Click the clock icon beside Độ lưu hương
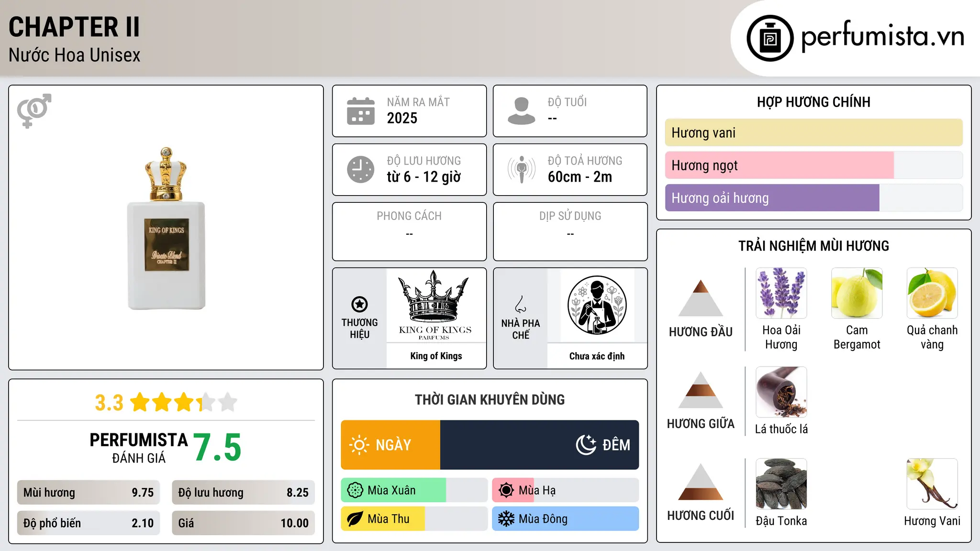 point(361,169)
